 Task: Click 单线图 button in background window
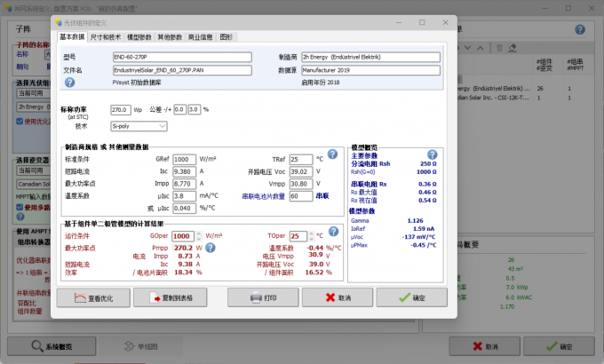tap(141, 346)
